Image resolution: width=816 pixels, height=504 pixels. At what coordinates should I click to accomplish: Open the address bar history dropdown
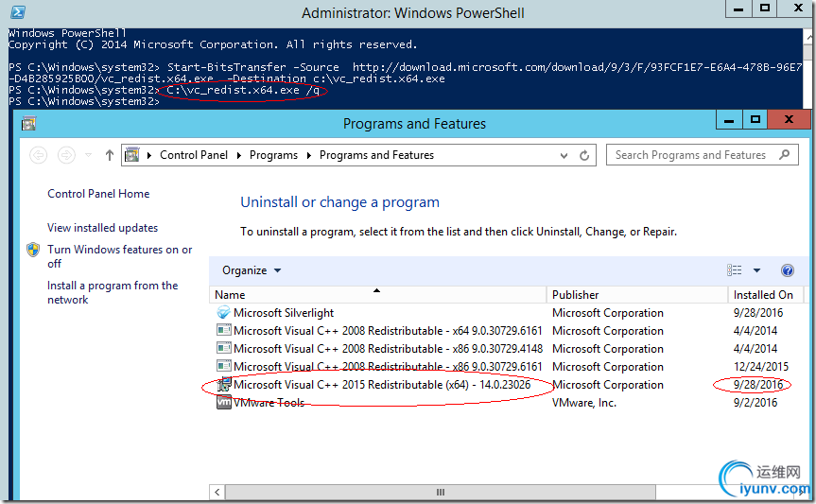tap(564, 156)
